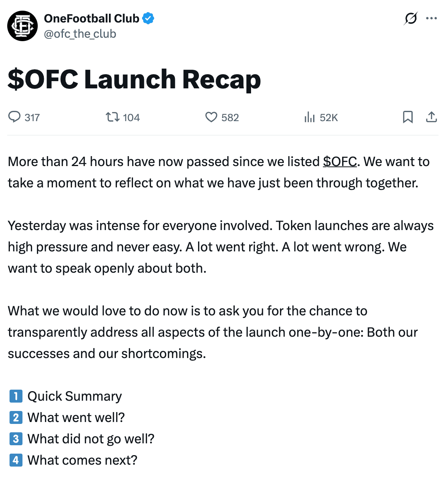Click the OneFootball Club display name

[91, 18]
